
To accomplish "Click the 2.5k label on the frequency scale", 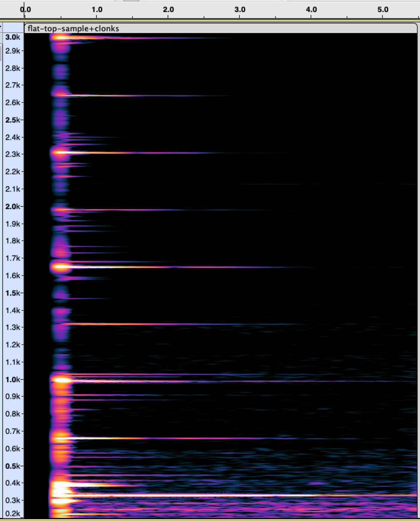I will (13, 120).
